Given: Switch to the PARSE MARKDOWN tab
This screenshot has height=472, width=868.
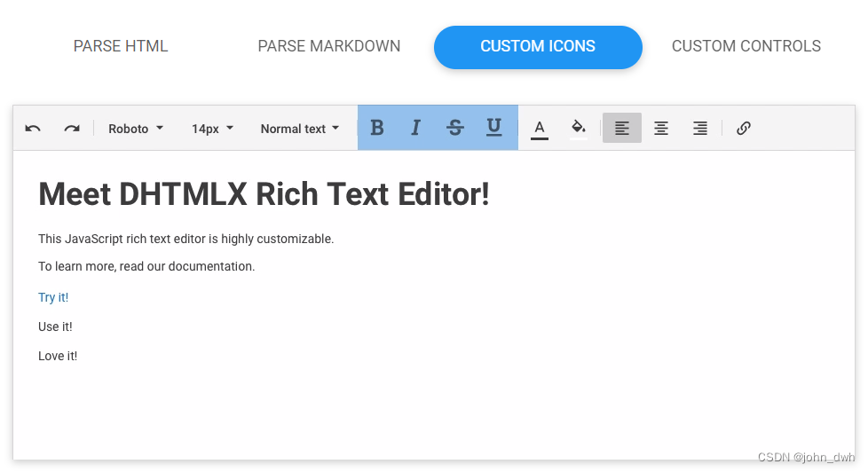Looking at the screenshot, I should click(328, 46).
